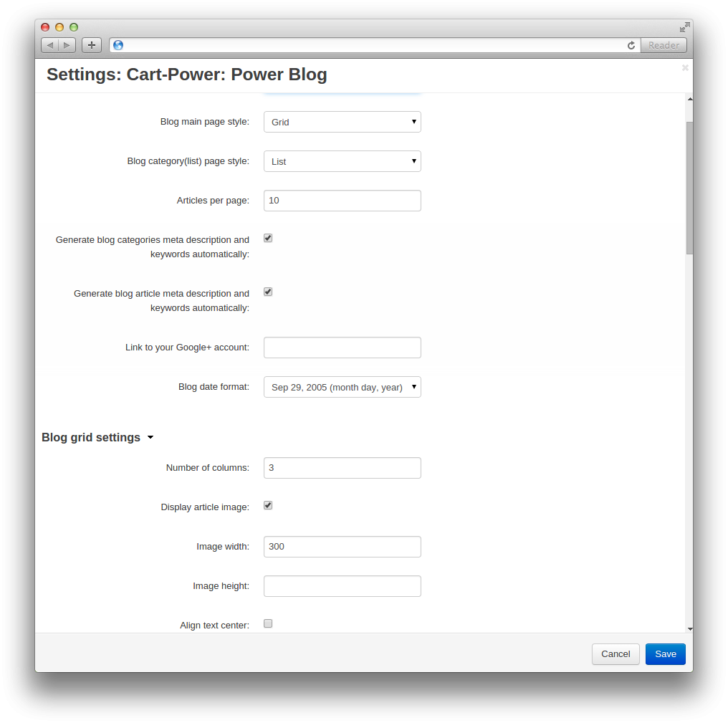
Task: Close the settings dialog with X
Action: pos(685,68)
